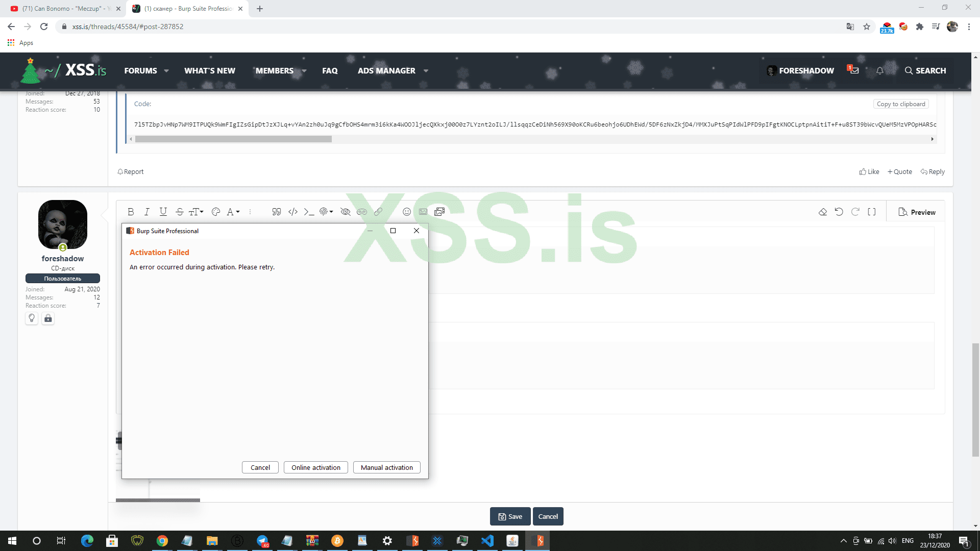980x551 pixels.
Task: Open the font size dropdown
Action: click(195, 212)
